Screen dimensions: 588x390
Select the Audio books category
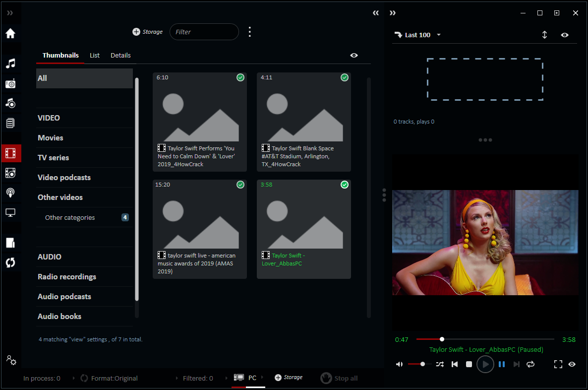coord(84,317)
